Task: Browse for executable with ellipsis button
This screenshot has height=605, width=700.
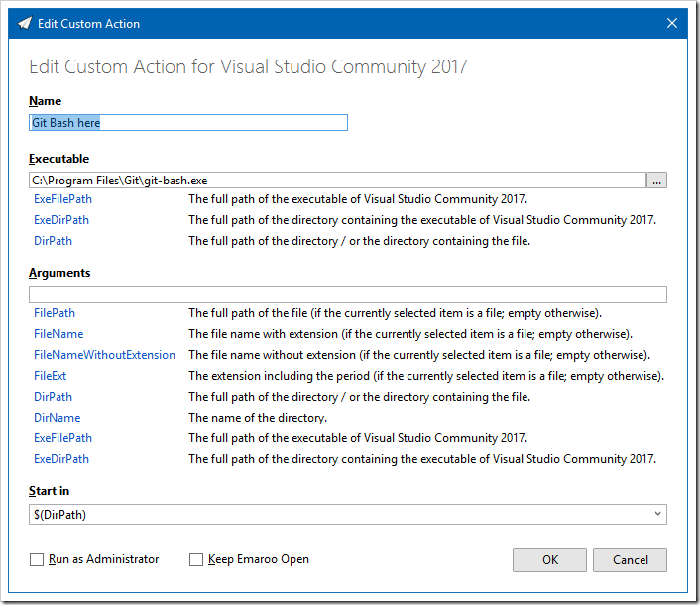Action: pyautogui.click(x=656, y=181)
